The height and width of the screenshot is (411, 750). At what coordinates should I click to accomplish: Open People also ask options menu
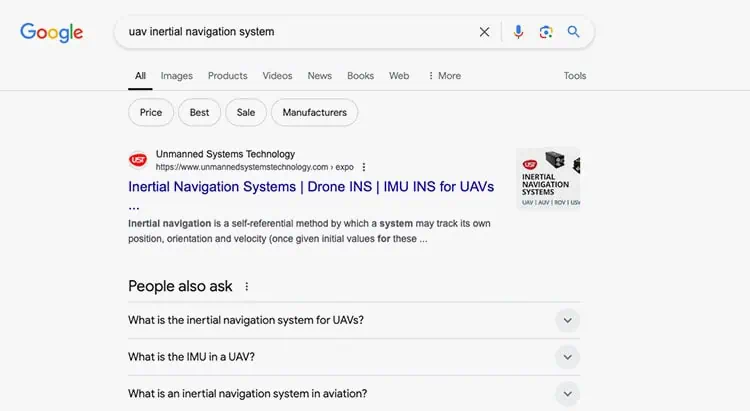point(247,287)
